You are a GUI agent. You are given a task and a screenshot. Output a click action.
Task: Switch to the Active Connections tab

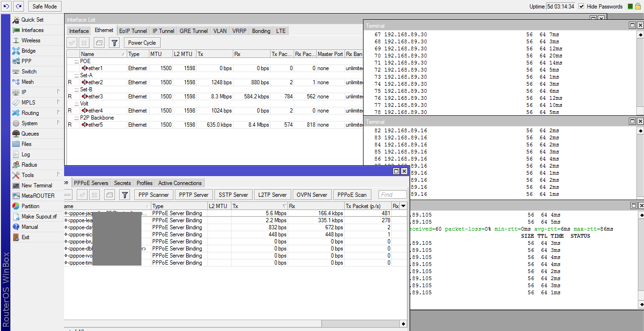pos(180,183)
